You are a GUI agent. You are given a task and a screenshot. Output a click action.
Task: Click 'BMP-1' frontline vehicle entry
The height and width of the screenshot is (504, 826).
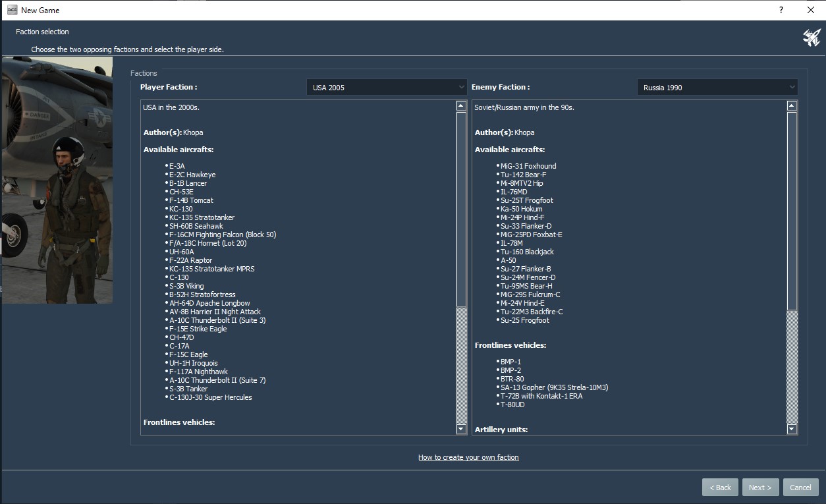pyautogui.click(x=510, y=362)
